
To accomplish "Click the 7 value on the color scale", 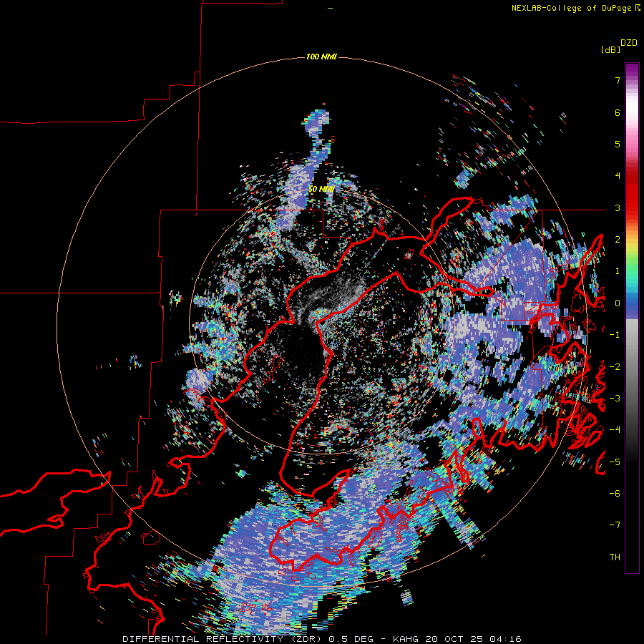I will 618,80.
